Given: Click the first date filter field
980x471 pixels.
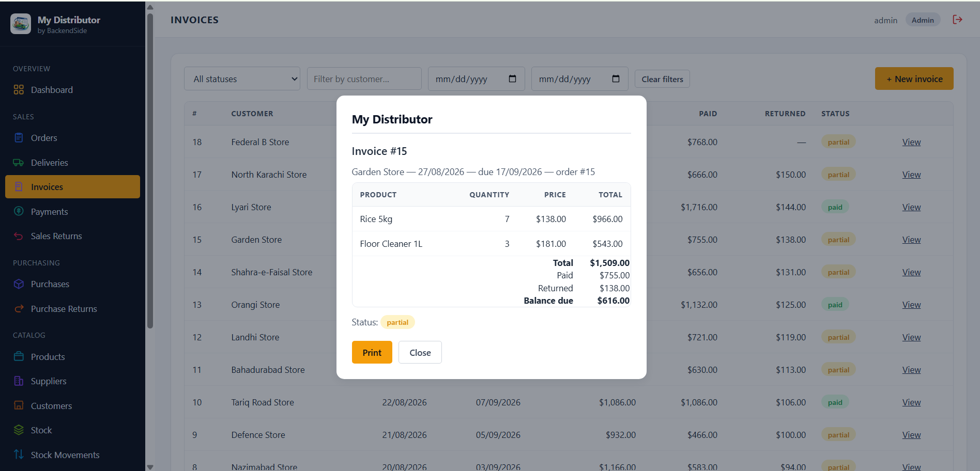Looking at the screenshot, I should [x=476, y=79].
